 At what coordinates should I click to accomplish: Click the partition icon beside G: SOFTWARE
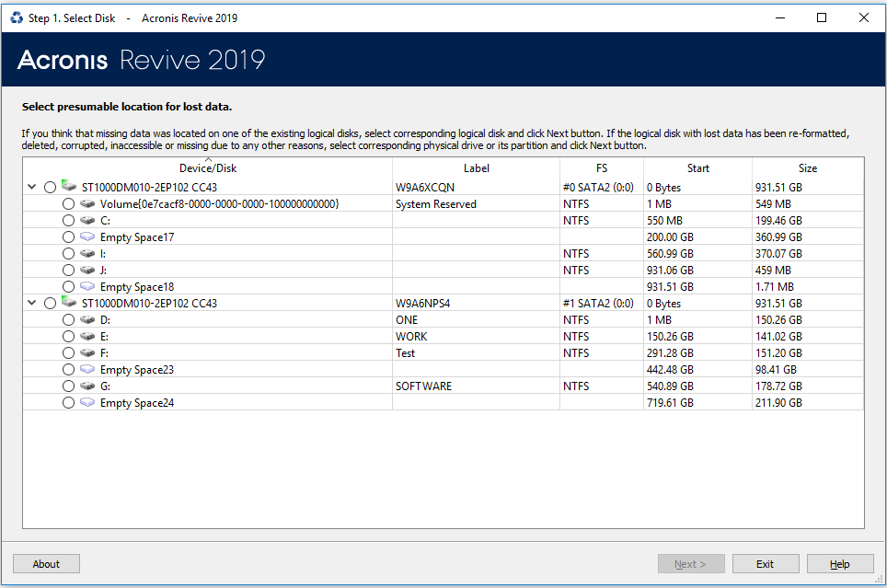(x=87, y=386)
